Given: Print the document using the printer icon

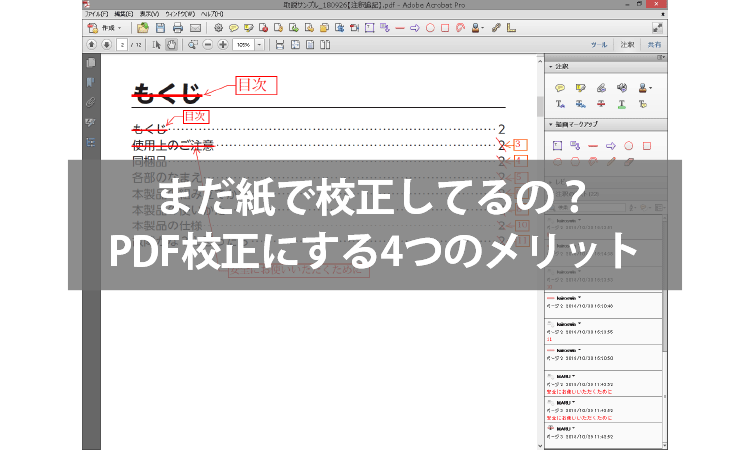Looking at the screenshot, I should coord(177,28).
